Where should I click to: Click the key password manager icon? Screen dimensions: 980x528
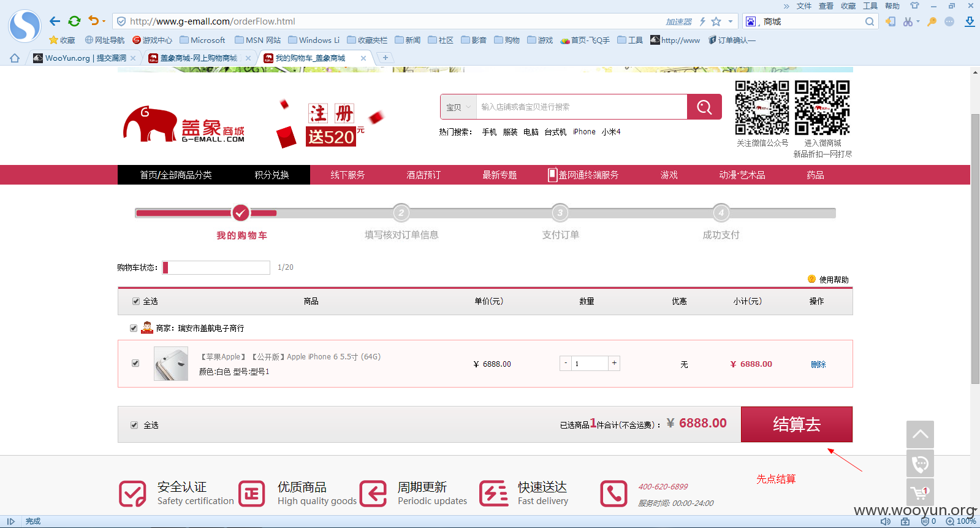[x=932, y=21]
